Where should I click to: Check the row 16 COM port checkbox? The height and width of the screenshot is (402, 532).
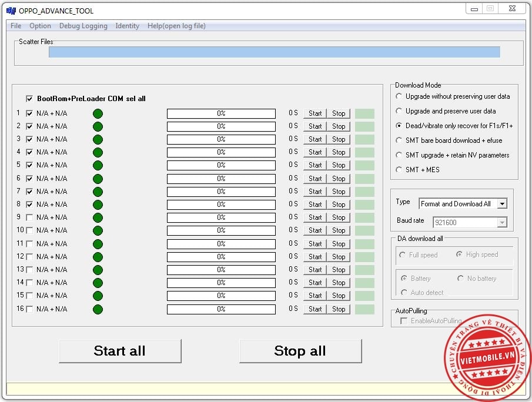pos(29,309)
